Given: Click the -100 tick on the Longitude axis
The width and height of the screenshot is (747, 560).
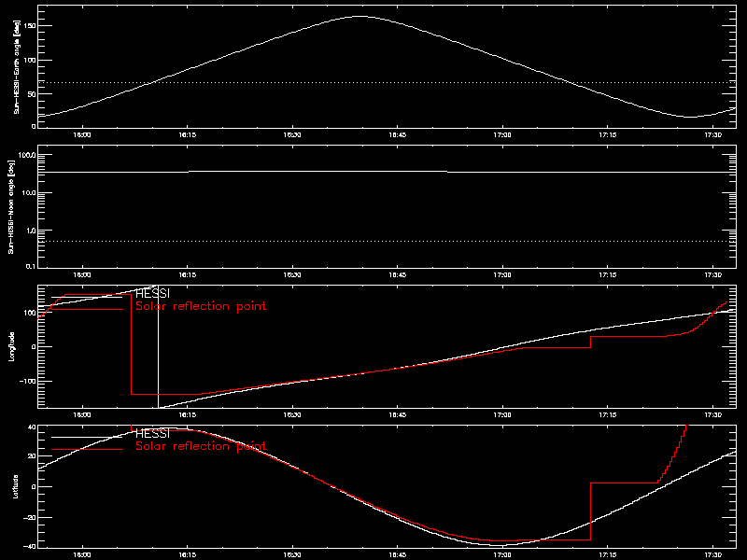Looking at the screenshot, I should click(x=28, y=382).
